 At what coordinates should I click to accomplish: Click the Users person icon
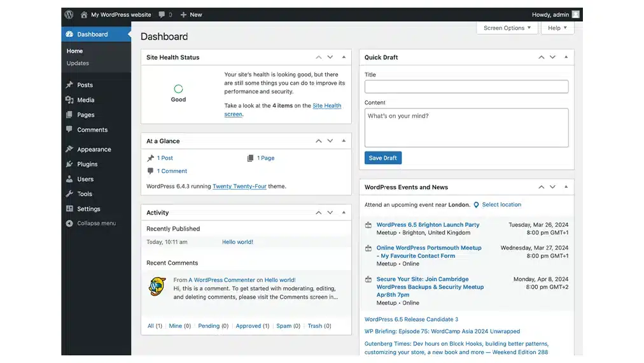(69, 179)
